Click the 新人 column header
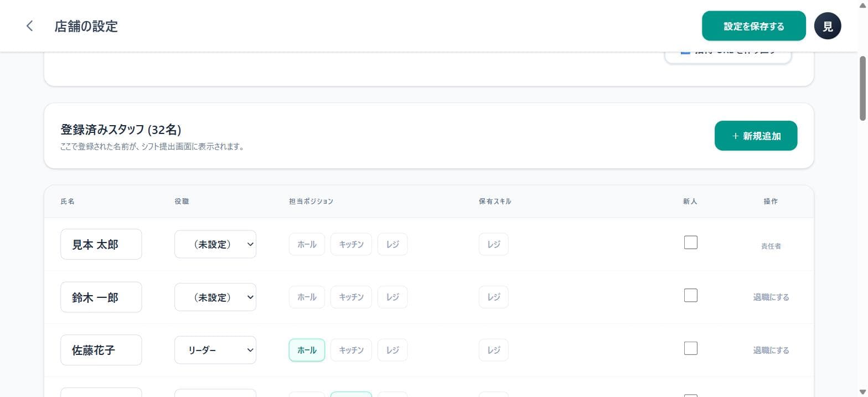This screenshot has width=868, height=397. point(690,202)
